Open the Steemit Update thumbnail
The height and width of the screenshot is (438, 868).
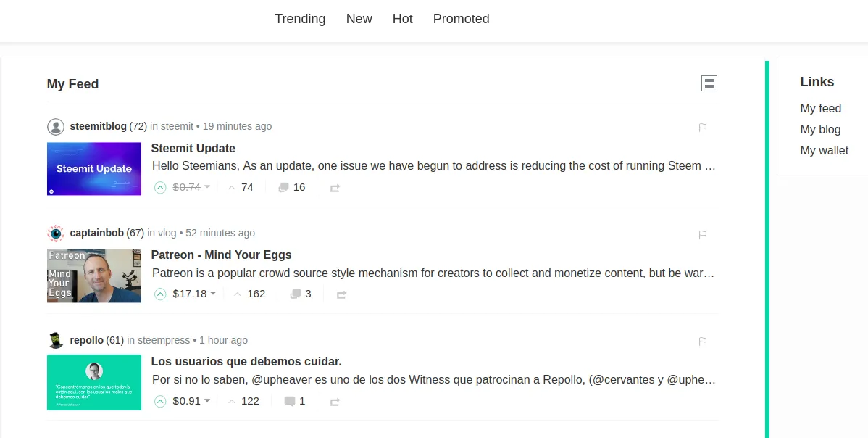pyautogui.click(x=94, y=169)
